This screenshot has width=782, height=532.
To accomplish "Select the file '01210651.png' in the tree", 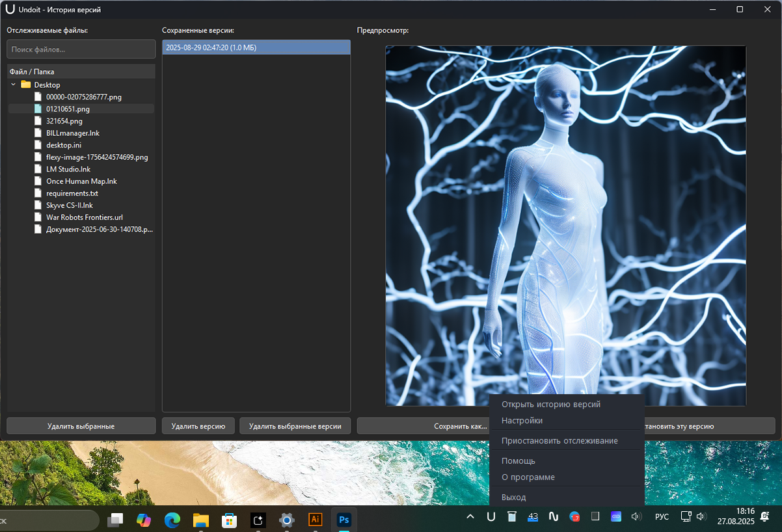I will 68,109.
